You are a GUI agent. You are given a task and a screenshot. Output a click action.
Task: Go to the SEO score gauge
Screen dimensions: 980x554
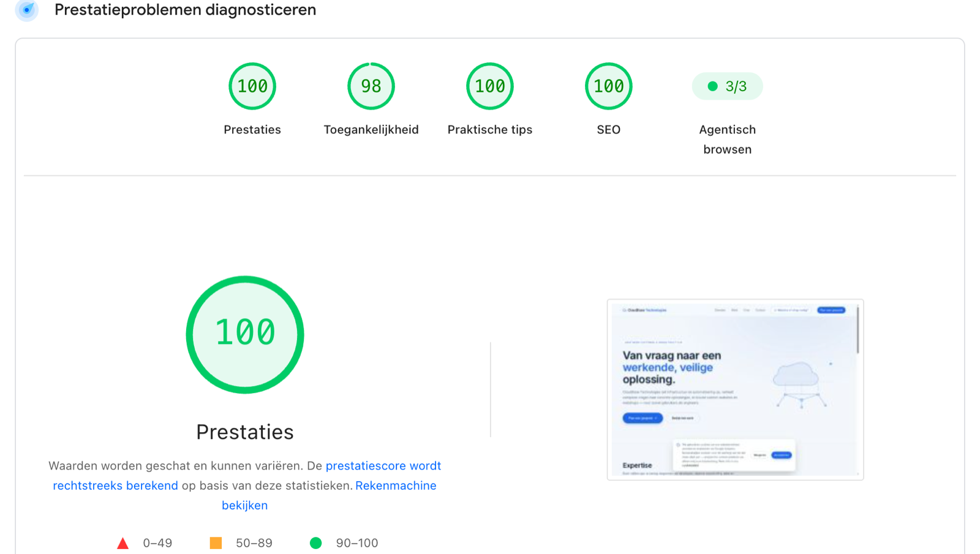point(609,86)
